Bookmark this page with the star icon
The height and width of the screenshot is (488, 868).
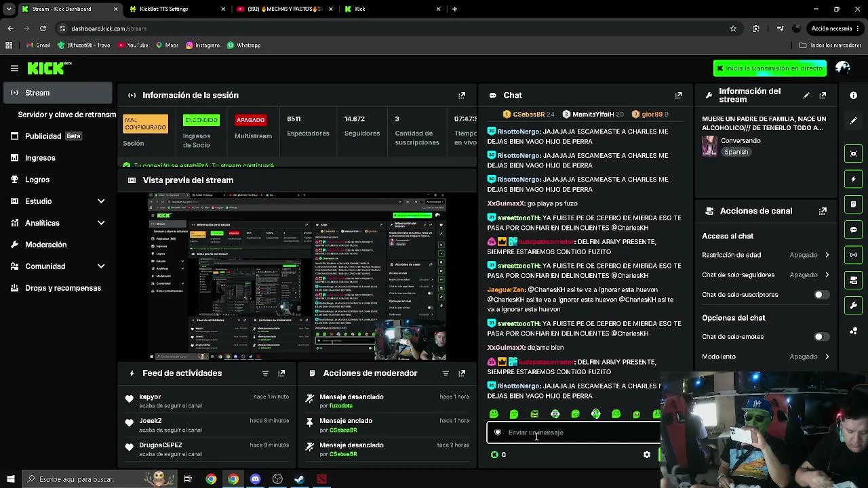pyautogui.click(x=733, y=28)
